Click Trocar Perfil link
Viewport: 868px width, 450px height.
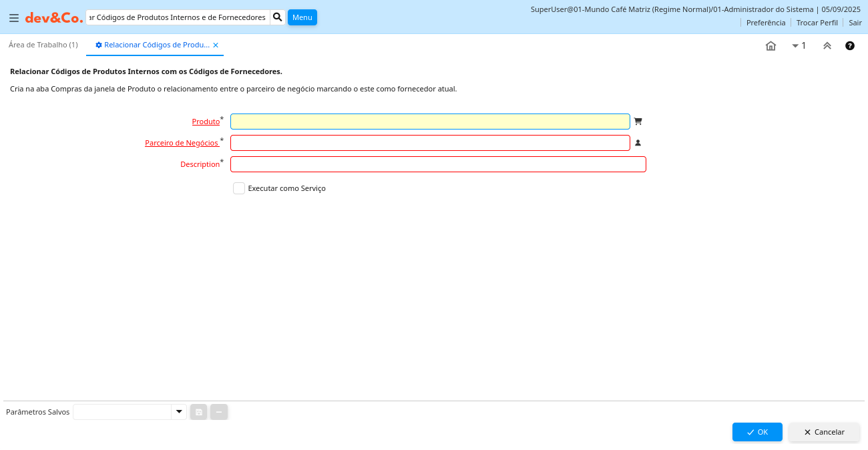(x=817, y=23)
